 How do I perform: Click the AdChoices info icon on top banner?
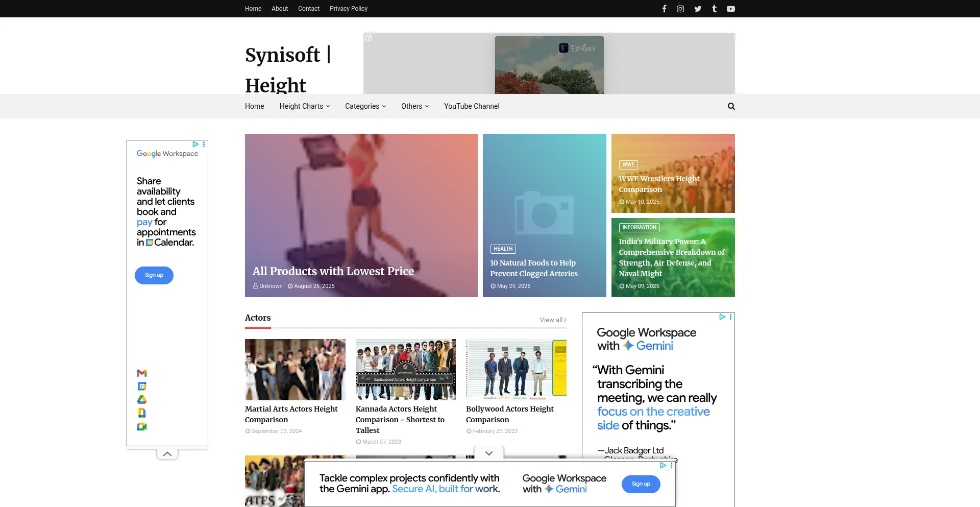tap(369, 37)
